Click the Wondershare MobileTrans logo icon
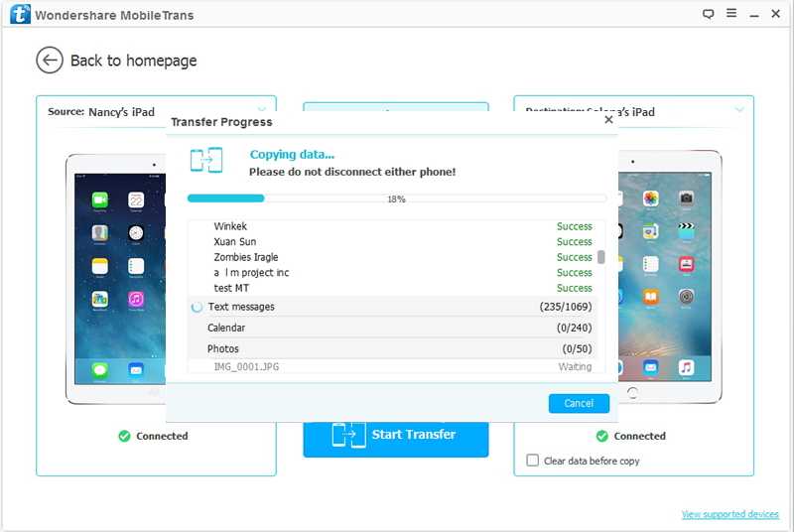 20,14
